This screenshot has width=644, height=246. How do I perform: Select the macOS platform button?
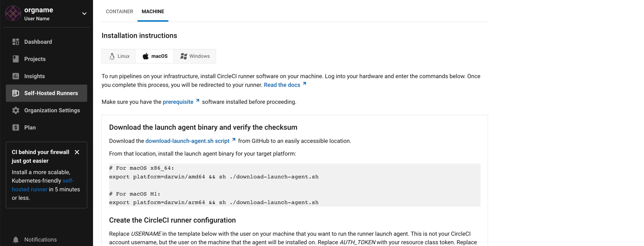point(155,56)
